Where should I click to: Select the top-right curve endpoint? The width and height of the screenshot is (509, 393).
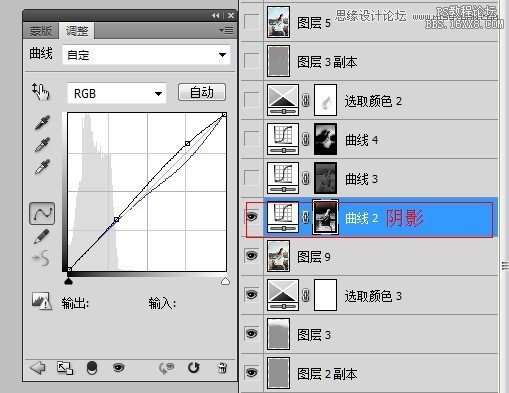pyautogui.click(x=225, y=115)
